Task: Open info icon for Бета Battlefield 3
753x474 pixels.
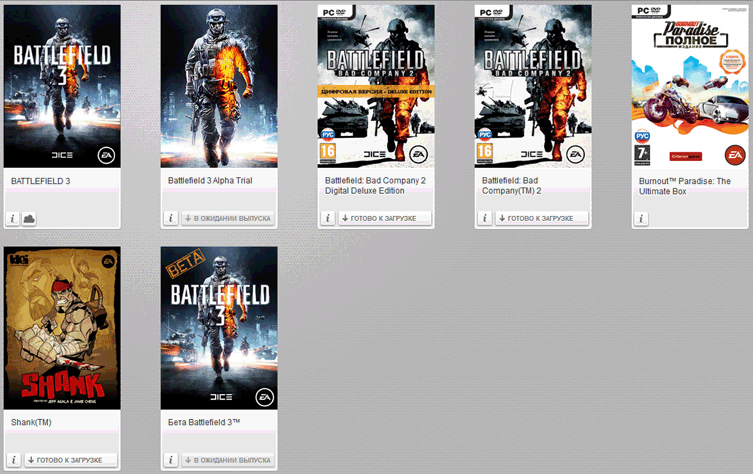Action: tap(171, 460)
